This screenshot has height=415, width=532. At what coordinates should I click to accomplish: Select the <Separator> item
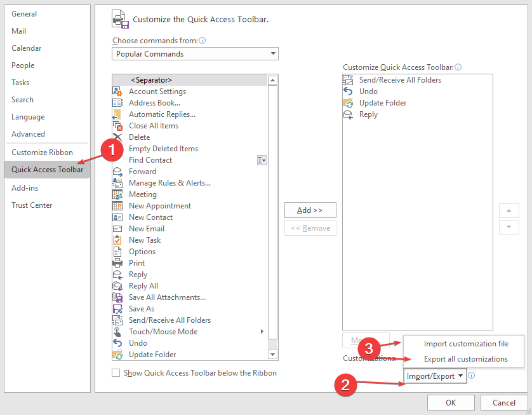coord(190,80)
